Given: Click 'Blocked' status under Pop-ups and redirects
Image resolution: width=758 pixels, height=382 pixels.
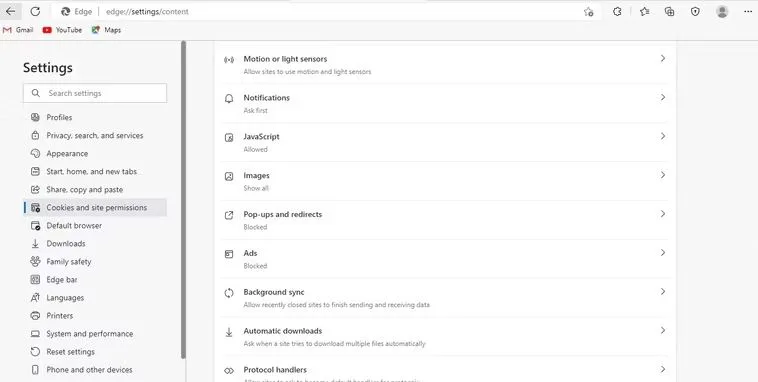Looking at the screenshot, I should coord(255,227).
